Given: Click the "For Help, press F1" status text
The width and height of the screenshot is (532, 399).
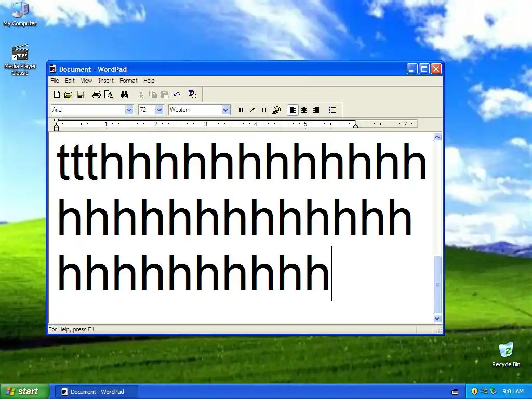Looking at the screenshot, I should click(72, 329).
